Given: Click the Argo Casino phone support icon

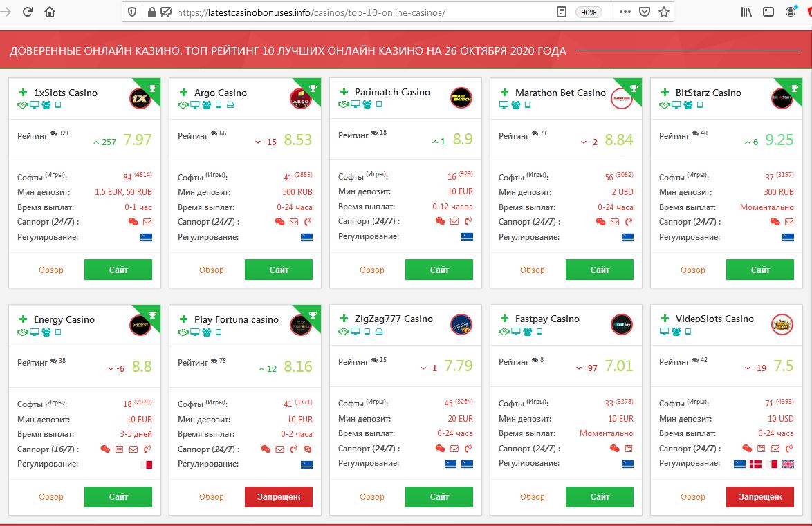Looking at the screenshot, I should pos(308,222).
